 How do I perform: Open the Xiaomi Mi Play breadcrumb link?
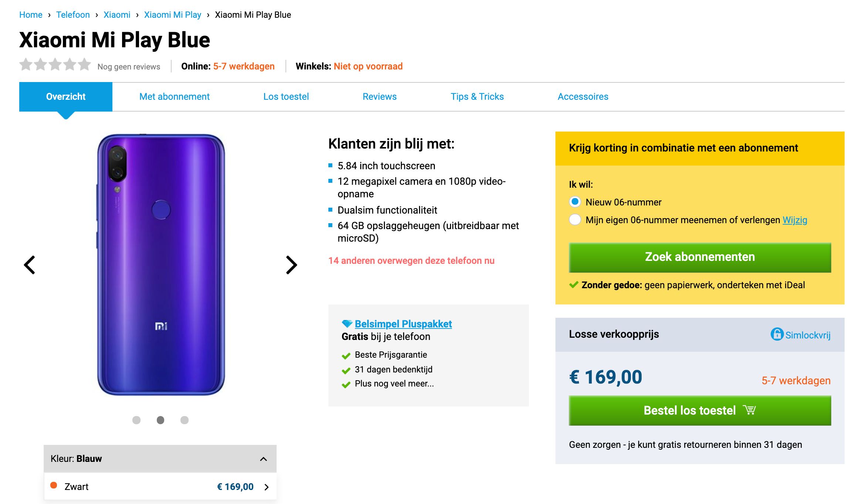[x=172, y=15]
